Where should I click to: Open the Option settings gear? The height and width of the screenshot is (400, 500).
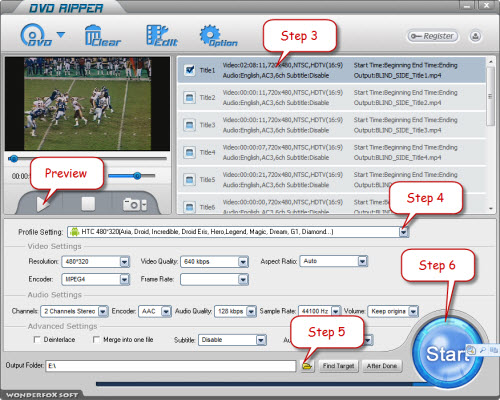[218, 36]
